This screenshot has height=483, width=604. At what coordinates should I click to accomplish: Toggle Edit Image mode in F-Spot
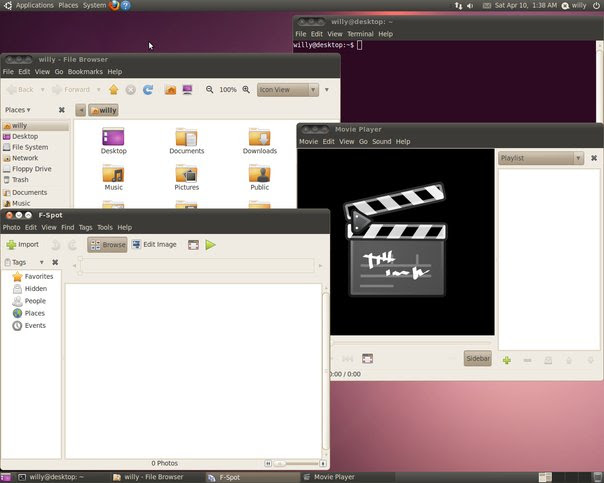154,245
